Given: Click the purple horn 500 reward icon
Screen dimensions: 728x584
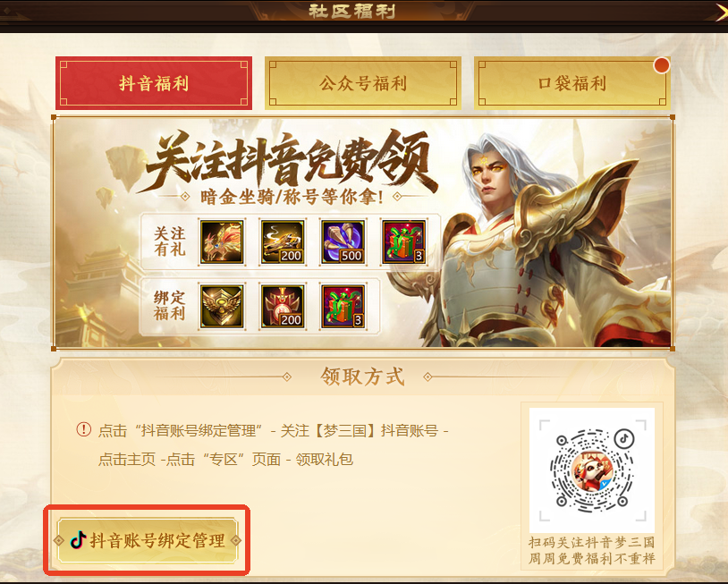Looking at the screenshot, I should [343, 241].
